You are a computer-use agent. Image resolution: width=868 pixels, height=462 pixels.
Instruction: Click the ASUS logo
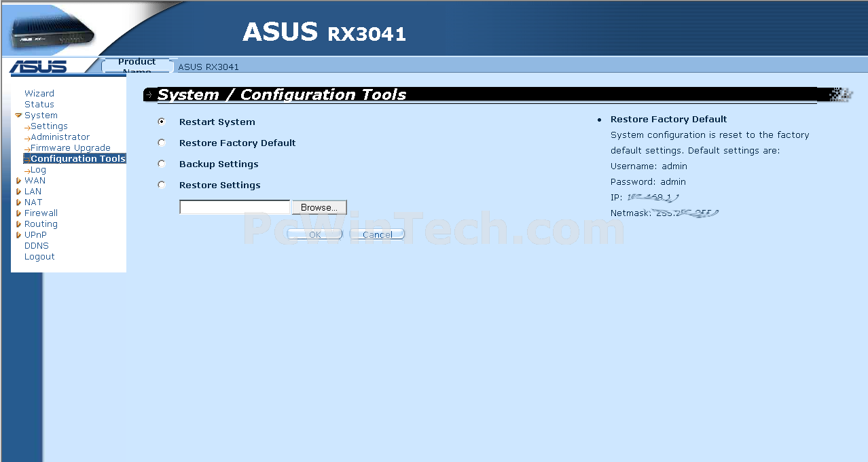click(x=39, y=67)
